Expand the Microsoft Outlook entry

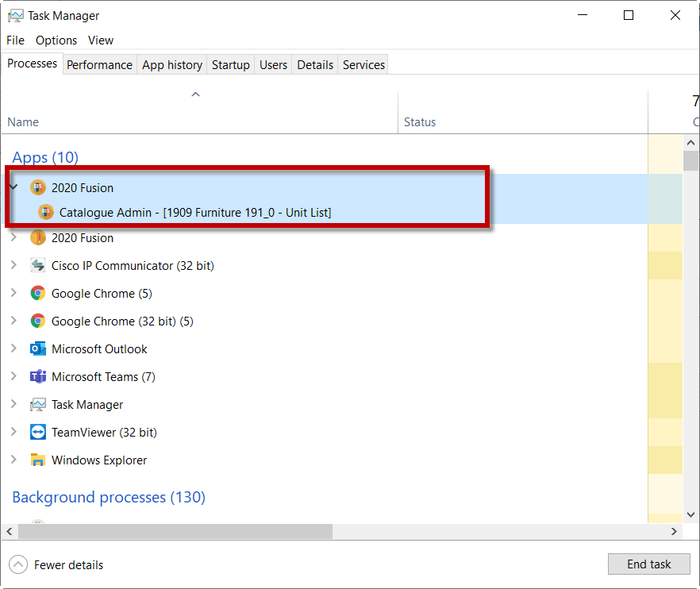click(x=13, y=348)
